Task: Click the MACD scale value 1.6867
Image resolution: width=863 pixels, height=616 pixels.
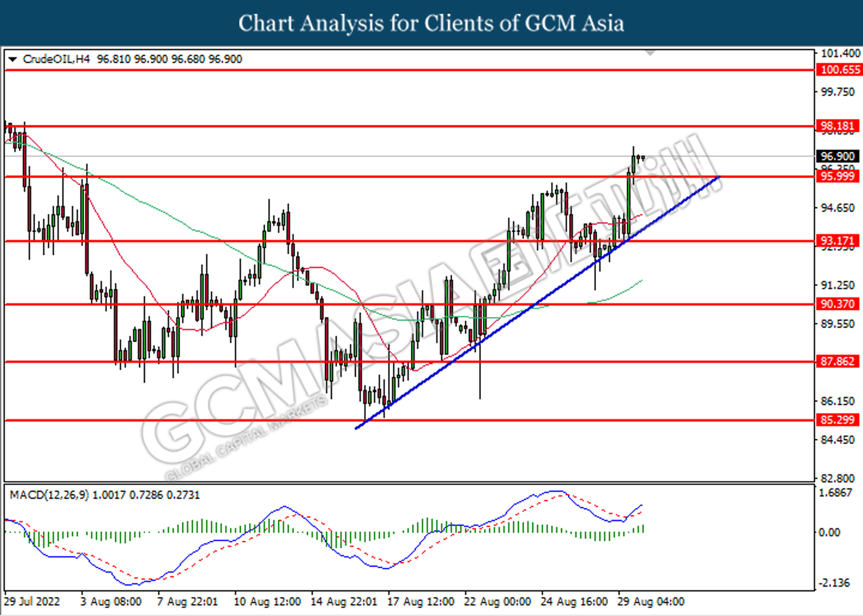Action: point(835,493)
